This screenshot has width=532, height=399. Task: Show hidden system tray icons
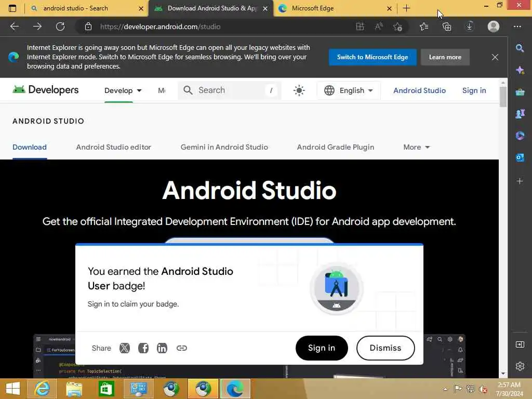(x=445, y=389)
